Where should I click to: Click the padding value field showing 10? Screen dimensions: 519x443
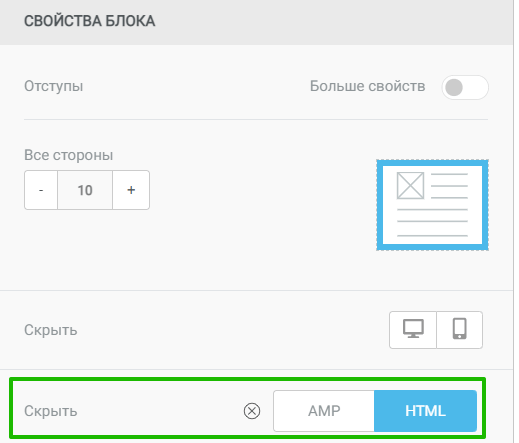(x=85, y=190)
